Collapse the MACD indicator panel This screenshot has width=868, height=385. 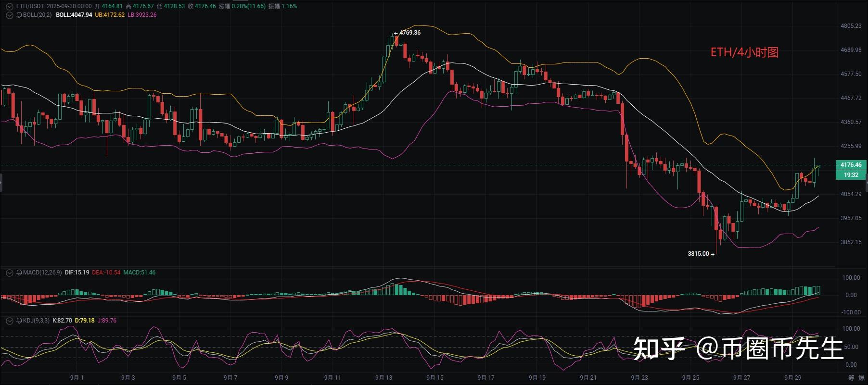[x=9, y=273]
